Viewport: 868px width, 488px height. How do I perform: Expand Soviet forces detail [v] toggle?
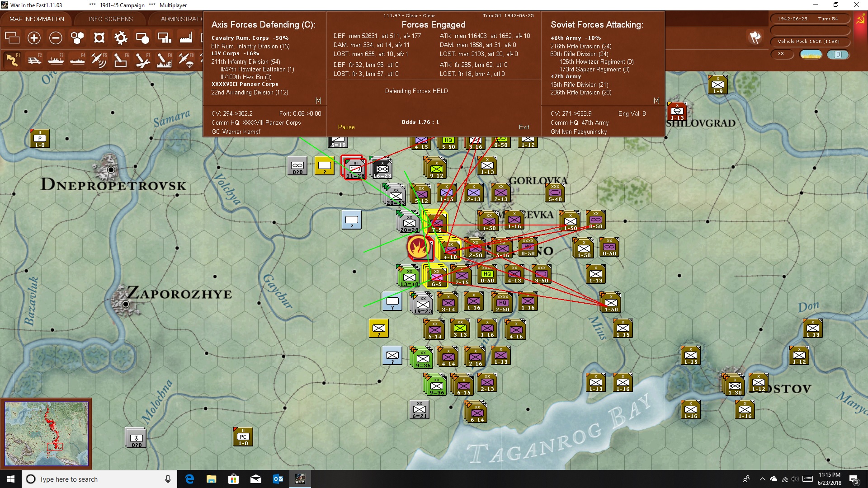coord(656,100)
